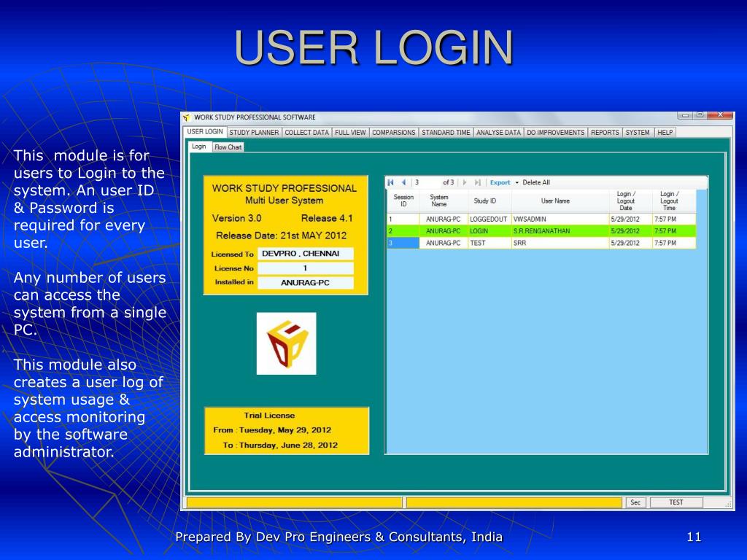Screen dimensions: 747x560
Task: Go to the previous record
Action: [403, 182]
